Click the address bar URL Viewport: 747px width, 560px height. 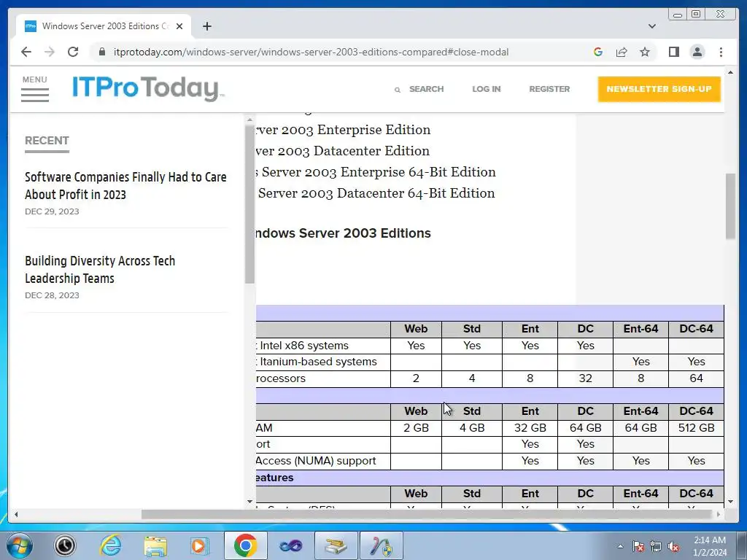point(311,52)
